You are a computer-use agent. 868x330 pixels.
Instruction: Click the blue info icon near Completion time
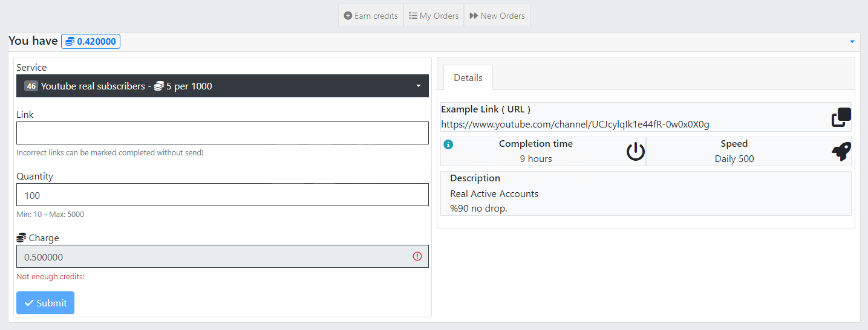448,144
